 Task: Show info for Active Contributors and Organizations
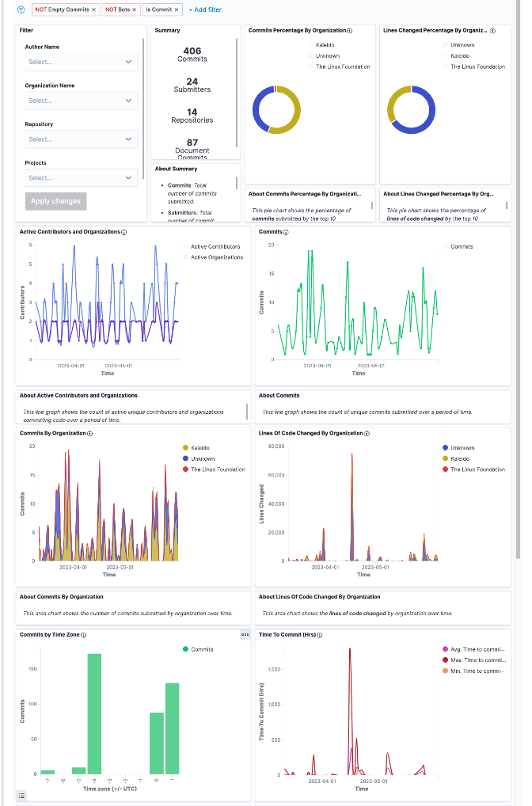123,232
